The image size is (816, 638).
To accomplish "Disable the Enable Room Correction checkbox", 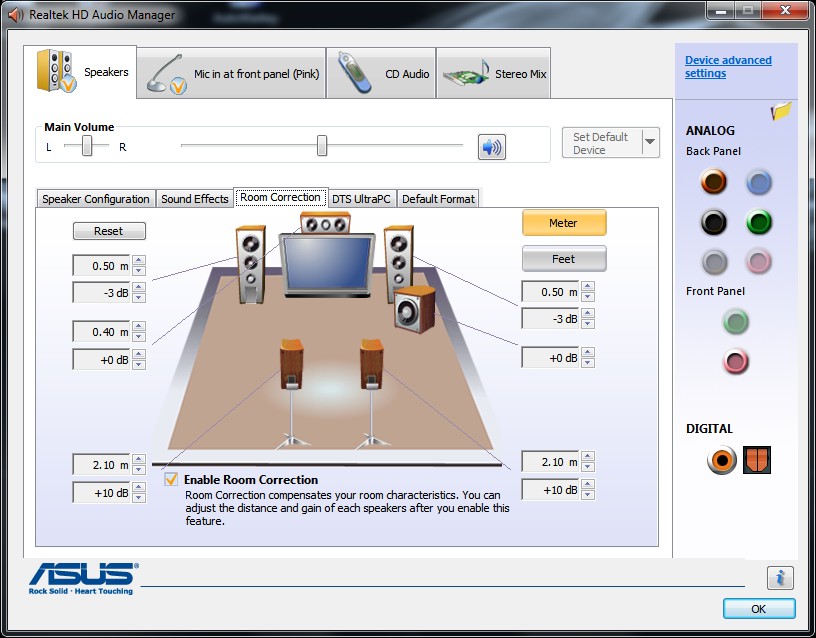I will point(171,479).
